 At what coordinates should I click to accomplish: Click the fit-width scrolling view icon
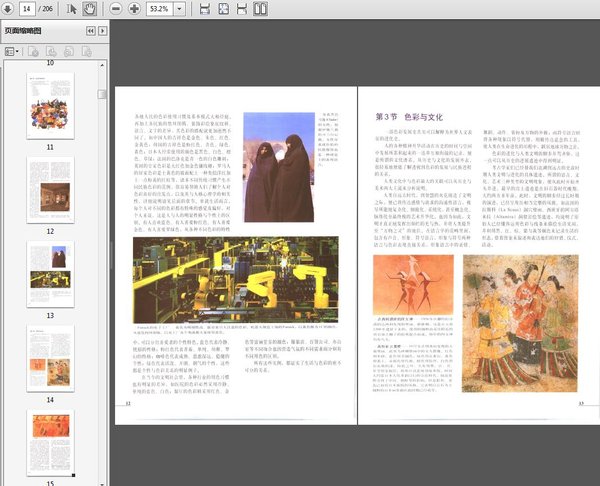[x=205, y=9]
